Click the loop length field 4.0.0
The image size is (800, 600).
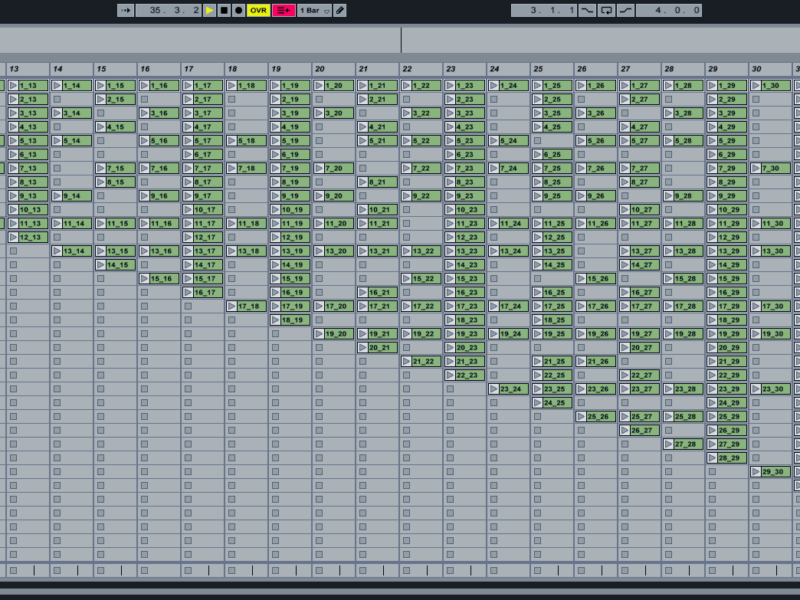[x=668, y=10]
